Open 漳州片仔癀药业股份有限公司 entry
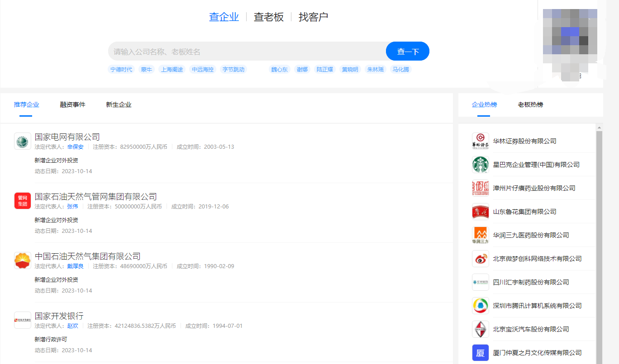Image resolution: width=619 pixels, height=364 pixels. point(534,188)
